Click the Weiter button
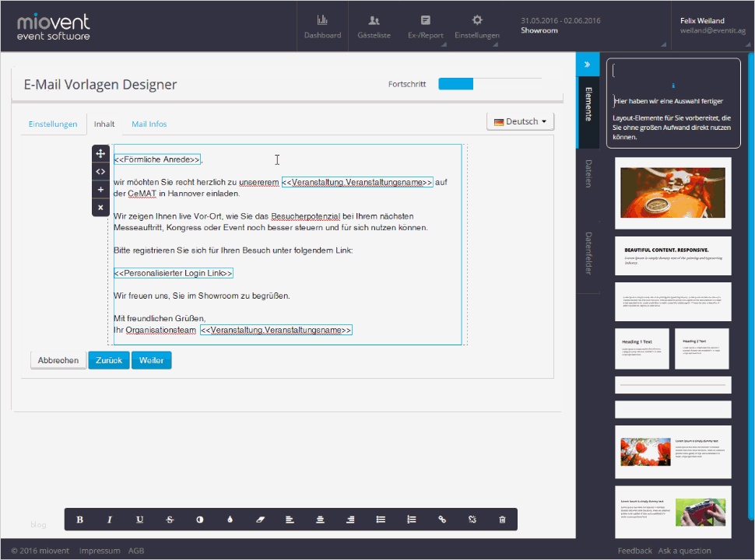The height and width of the screenshot is (560, 755). (x=151, y=360)
